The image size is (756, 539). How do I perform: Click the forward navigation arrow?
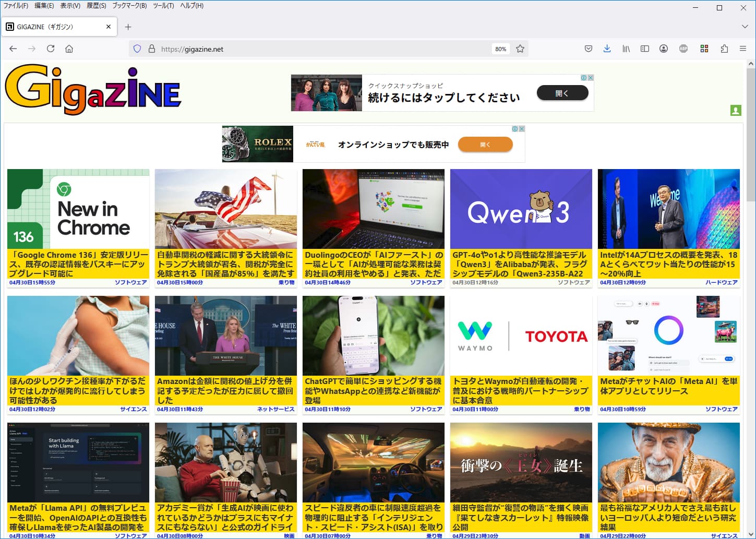click(32, 49)
